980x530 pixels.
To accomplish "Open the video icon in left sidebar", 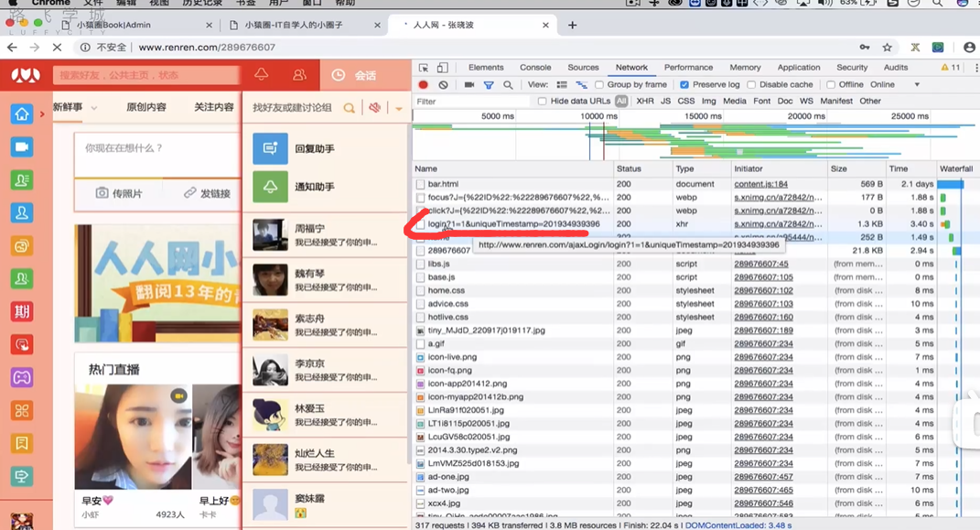I will click(x=22, y=146).
